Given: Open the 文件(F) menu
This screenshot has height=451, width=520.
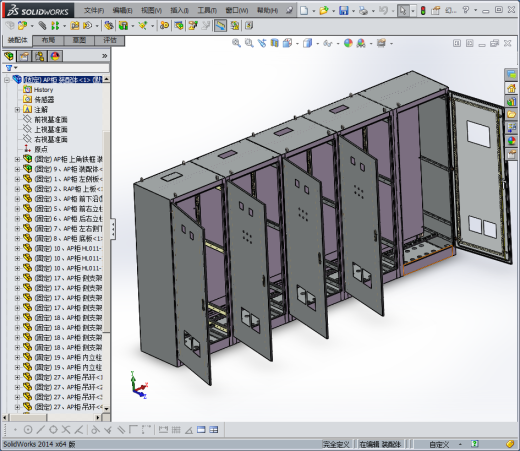Looking at the screenshot, I should tap(94, 11).
